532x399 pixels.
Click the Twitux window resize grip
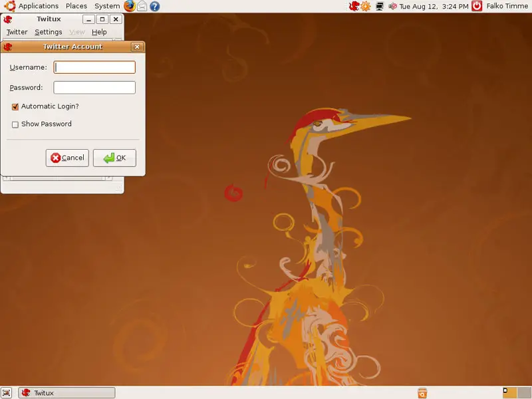click(119, 189)
